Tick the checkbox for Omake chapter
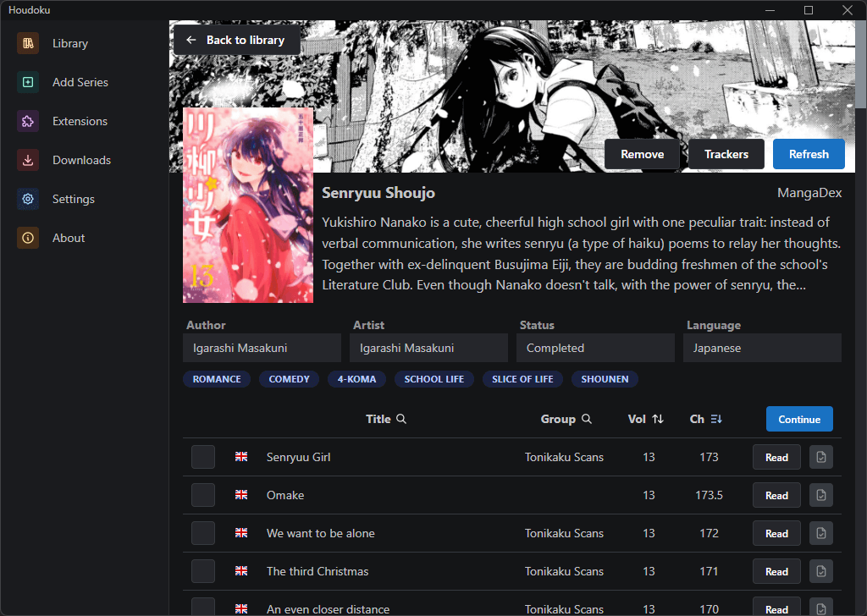Screen dimensions: 867x616 click(x=203, y=495)
